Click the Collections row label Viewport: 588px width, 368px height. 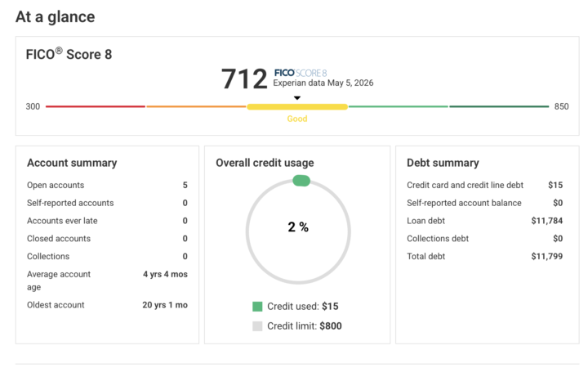pos(48,257)
